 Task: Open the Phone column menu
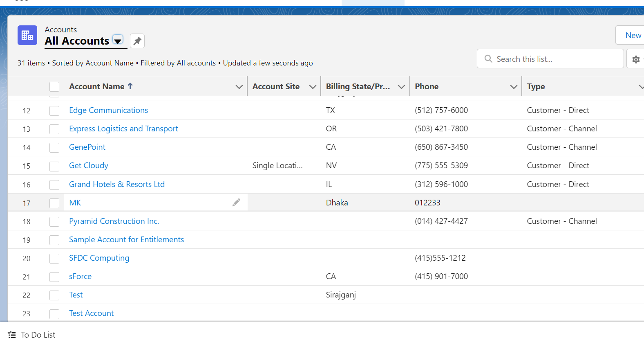[514, 87]
